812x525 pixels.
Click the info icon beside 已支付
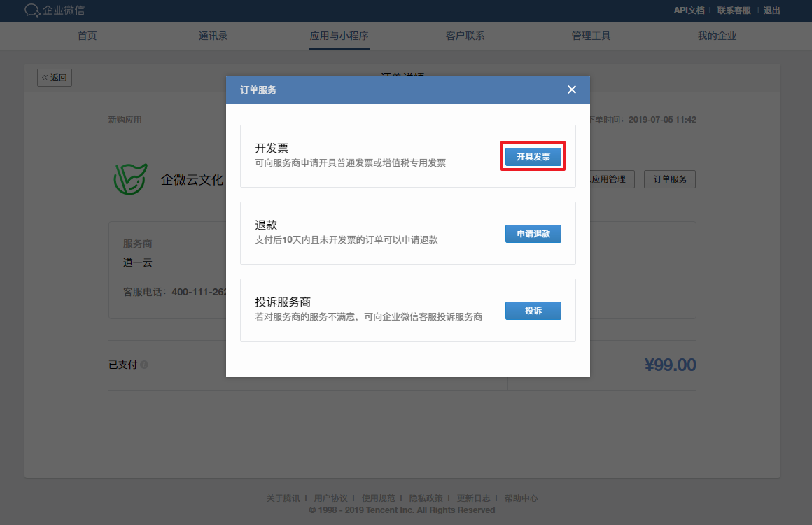pyautogui.click(x=144, y=365)
